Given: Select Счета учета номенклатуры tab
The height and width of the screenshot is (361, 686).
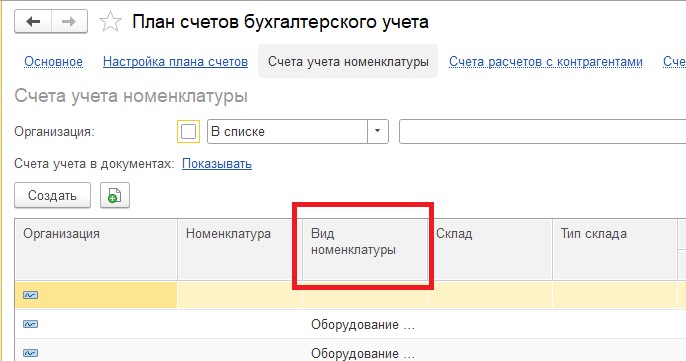Looking at the screenshot, I should point(348,61).
